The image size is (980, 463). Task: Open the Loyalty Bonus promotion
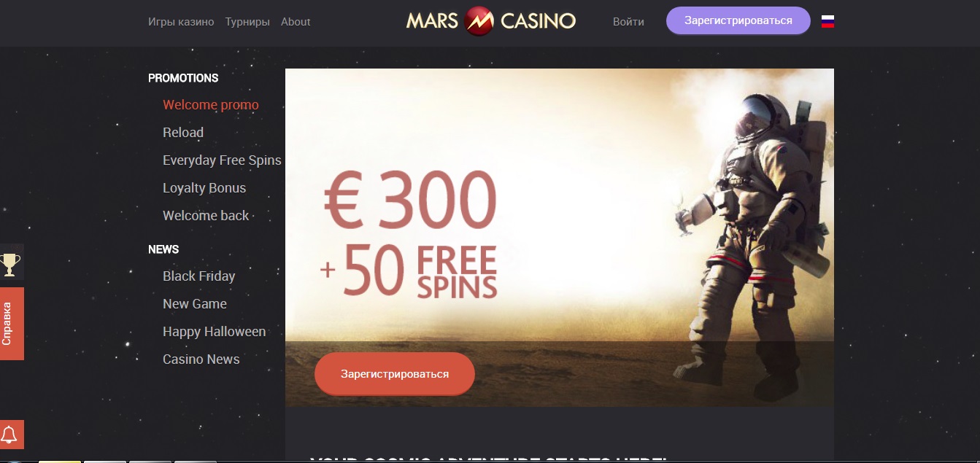click(204, 188)
